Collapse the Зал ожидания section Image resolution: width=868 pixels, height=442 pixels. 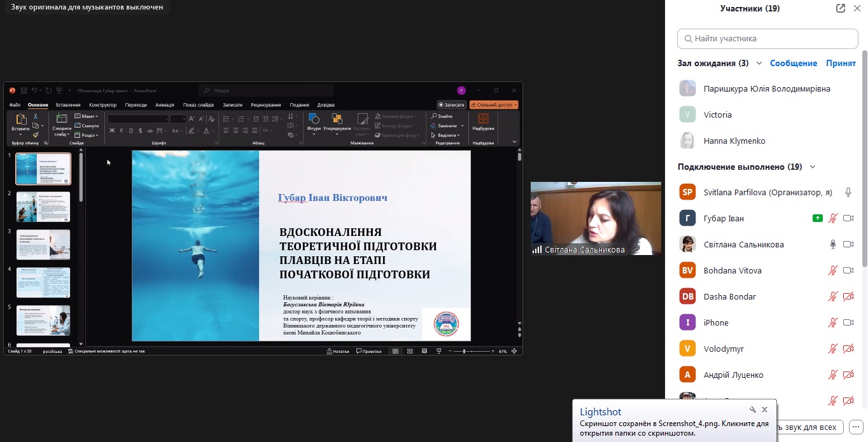tap(759, 64)
